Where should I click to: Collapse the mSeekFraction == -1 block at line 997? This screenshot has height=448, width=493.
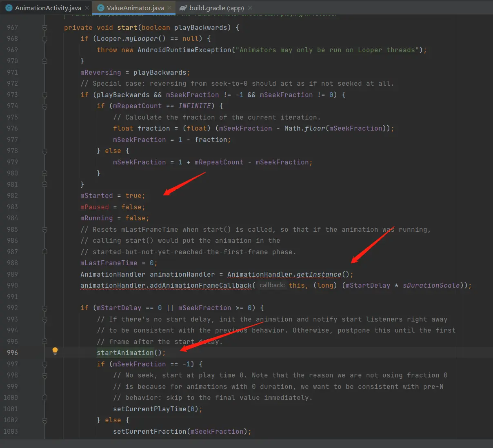coord(45,364)
